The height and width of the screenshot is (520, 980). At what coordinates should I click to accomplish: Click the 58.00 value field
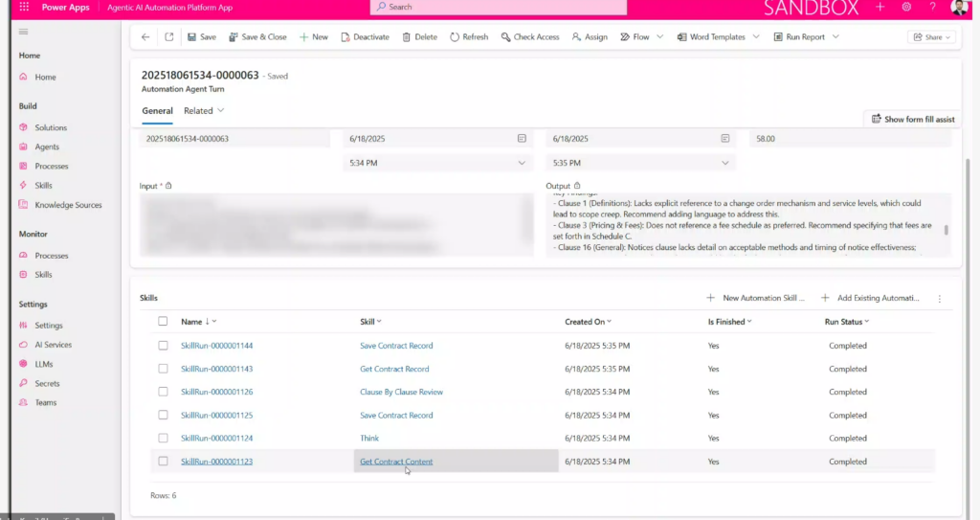point(850,139)
